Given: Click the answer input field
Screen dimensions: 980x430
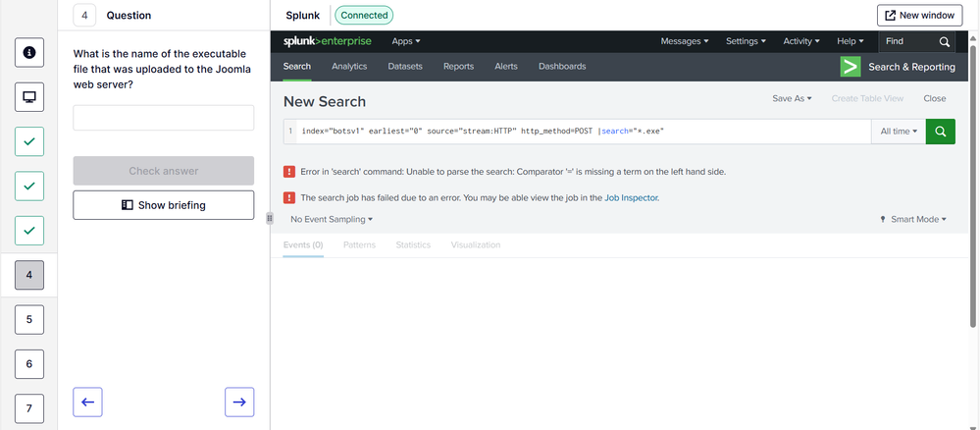Looking at the screenshot, I should [x=164, y=118].
